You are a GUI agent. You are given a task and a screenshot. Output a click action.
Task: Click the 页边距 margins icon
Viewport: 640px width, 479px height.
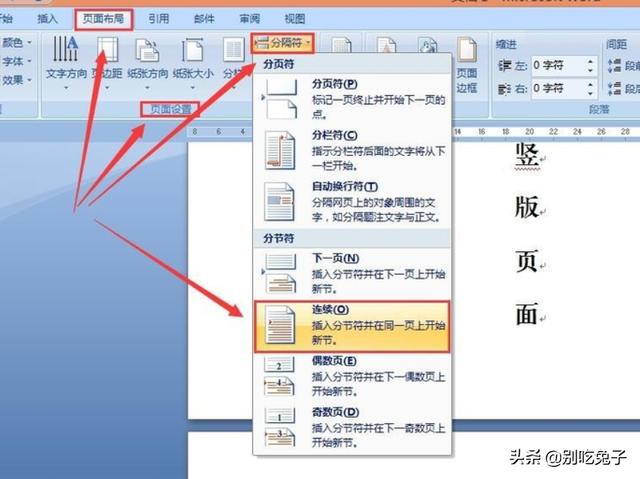(x=107, y=49)
